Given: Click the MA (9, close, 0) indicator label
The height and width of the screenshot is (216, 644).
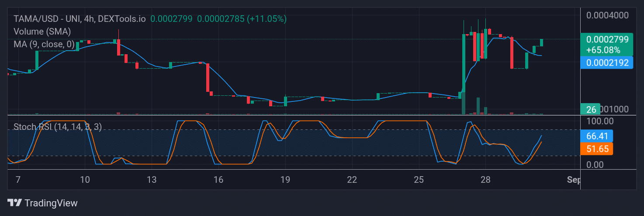Looking at the screenshot, I should (x=44, y=44).
